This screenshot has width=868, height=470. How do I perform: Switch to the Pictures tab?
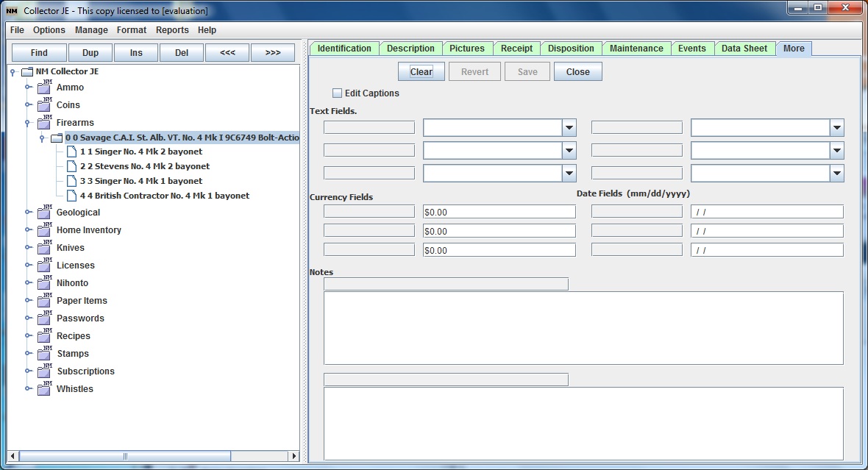point(467,49)
